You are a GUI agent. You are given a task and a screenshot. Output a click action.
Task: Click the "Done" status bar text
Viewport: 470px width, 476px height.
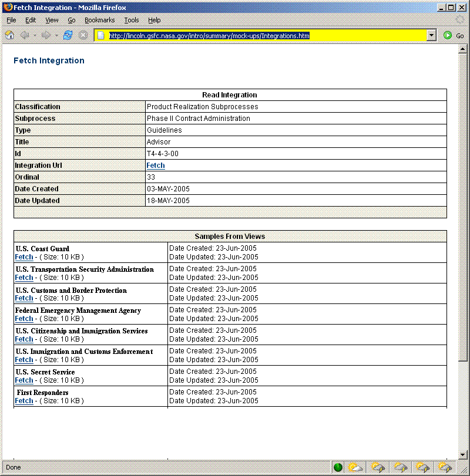tap(14, 467)
